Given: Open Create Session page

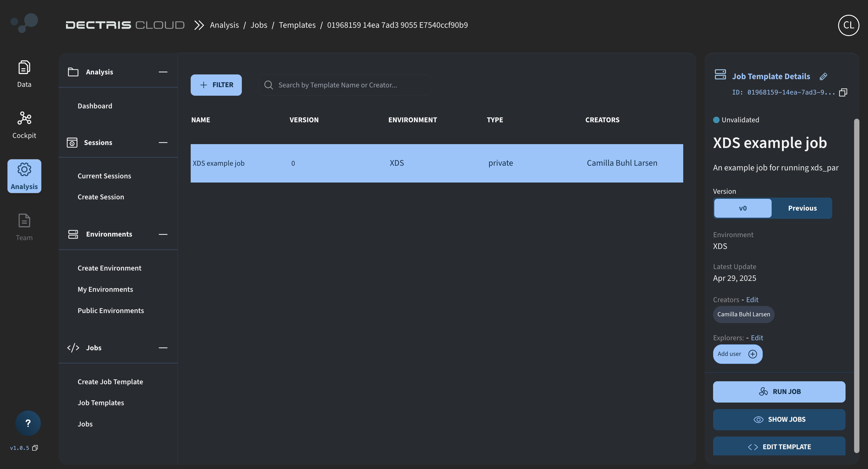Looking at the screenshot, I should click(x=101, y=197).
